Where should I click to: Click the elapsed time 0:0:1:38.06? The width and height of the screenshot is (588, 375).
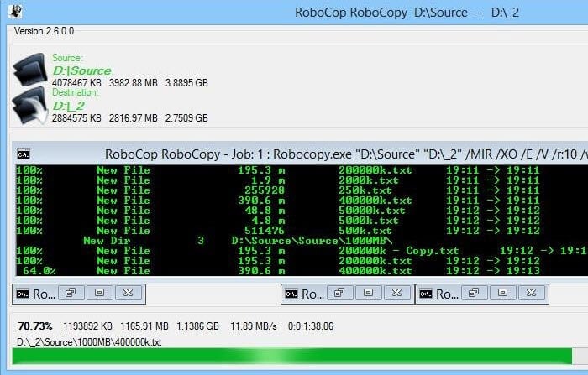click(311, 326)
